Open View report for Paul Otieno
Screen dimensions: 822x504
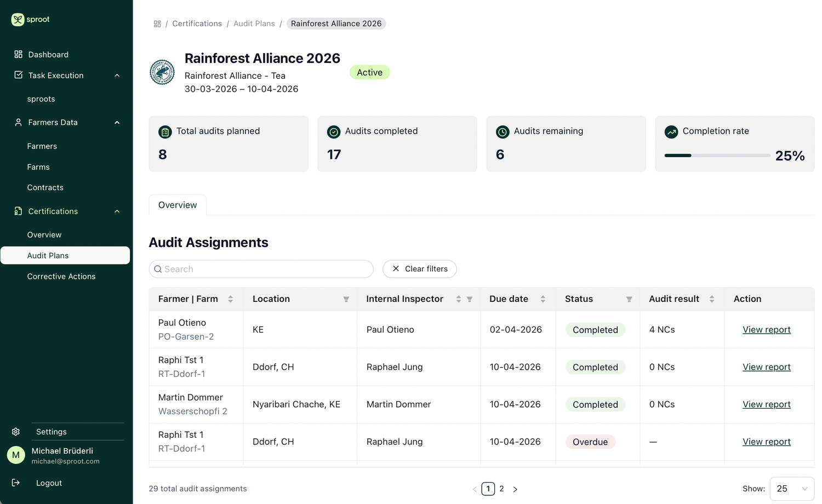click(767, 329)
